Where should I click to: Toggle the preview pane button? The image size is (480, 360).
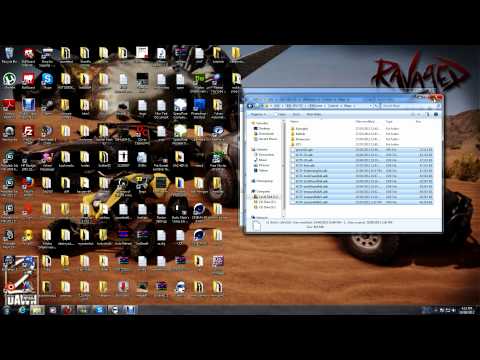(x=428, y=114)
